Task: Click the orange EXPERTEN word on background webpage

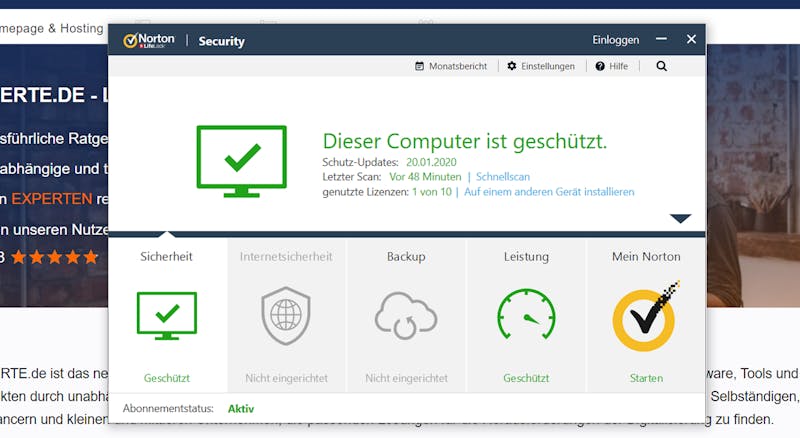Action: 52,199
